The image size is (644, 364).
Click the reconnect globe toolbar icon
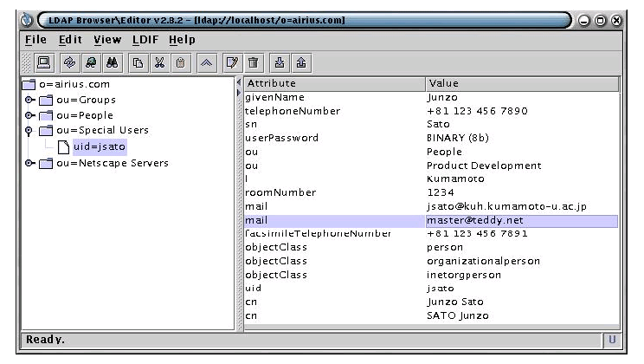(x=91, y=63)
